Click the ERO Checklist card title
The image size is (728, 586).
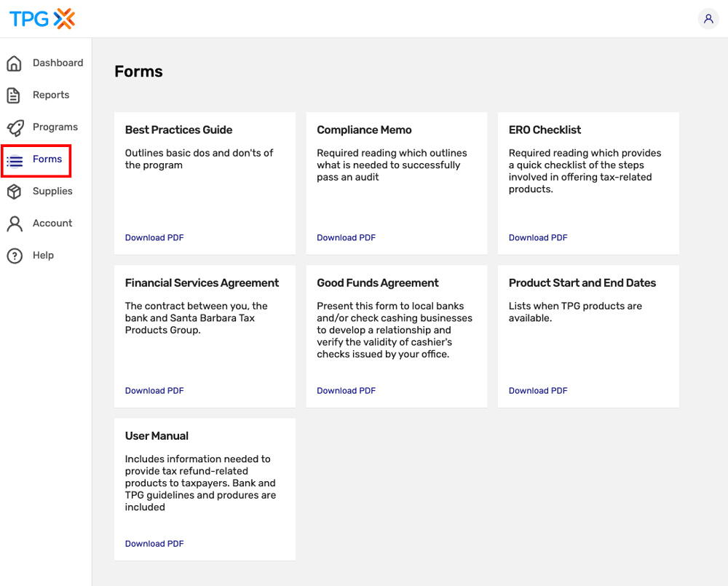click(x=545, y=130)
